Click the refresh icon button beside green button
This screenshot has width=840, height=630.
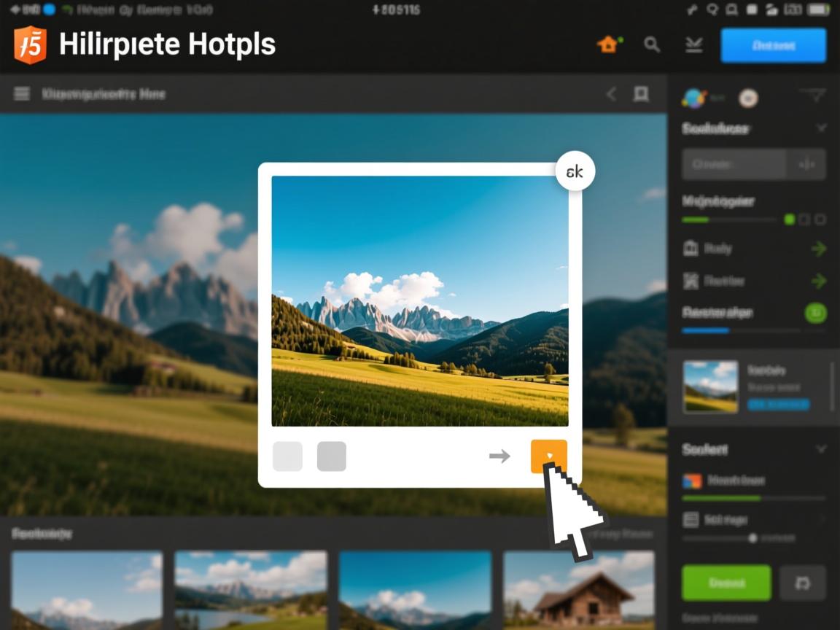[803, 583]
